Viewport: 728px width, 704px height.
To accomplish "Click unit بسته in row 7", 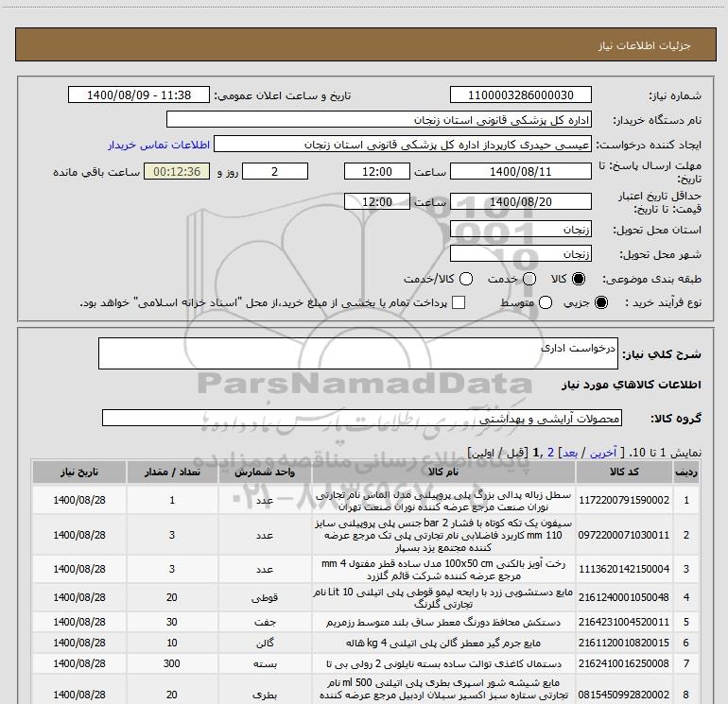I will pyautogui.click(x=265, y=664).
